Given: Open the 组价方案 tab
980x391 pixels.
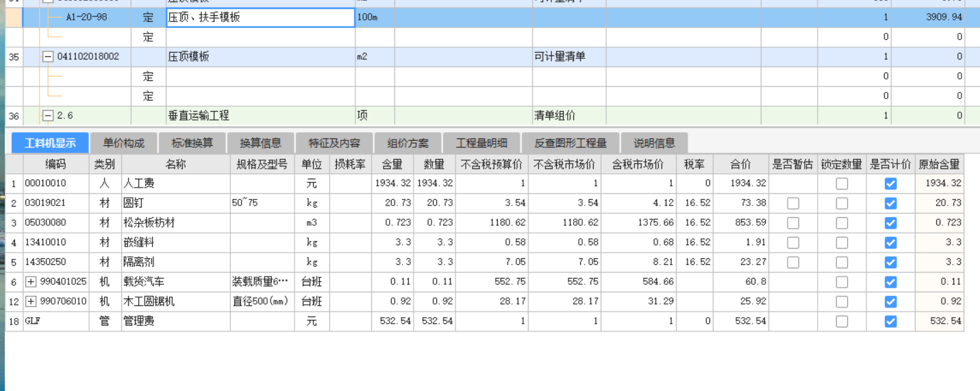Looking at the screenshot, I should [407, 143].
